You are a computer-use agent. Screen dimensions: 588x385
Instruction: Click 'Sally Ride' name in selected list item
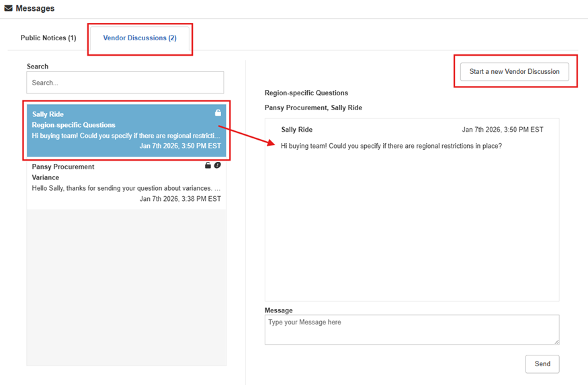[48, 114]
